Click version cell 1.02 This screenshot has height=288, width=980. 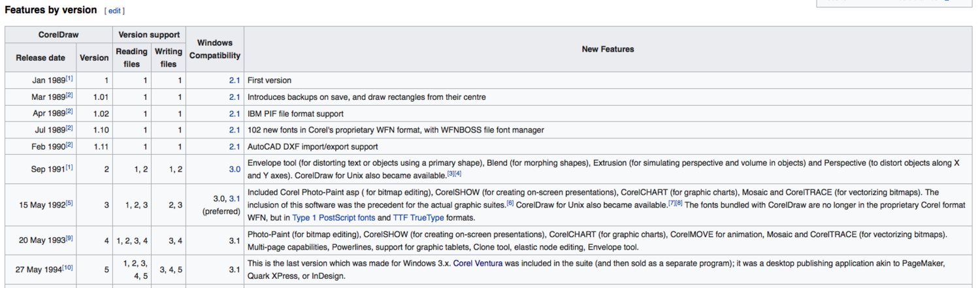94,114
